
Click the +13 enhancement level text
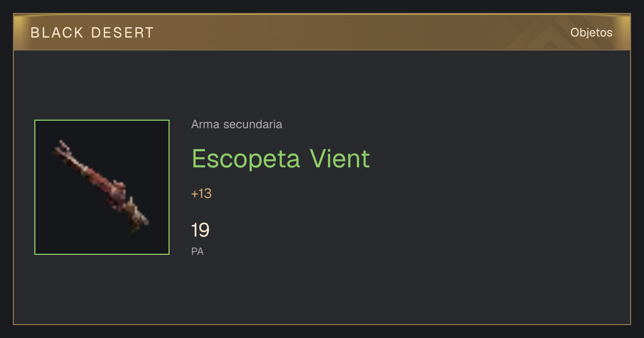tap(201, 194)
